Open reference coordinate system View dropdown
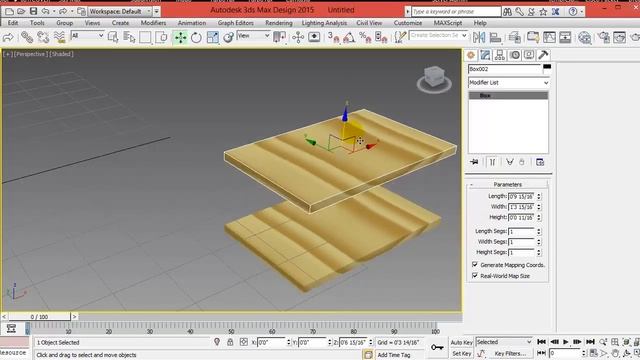Screen dimensions: 640x360 [253, 36]
